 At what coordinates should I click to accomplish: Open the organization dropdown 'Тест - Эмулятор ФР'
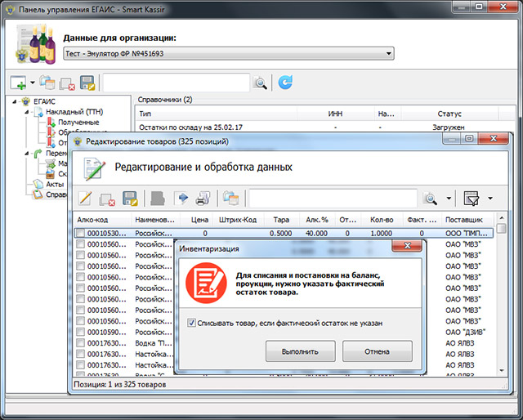tap(229, 54)
